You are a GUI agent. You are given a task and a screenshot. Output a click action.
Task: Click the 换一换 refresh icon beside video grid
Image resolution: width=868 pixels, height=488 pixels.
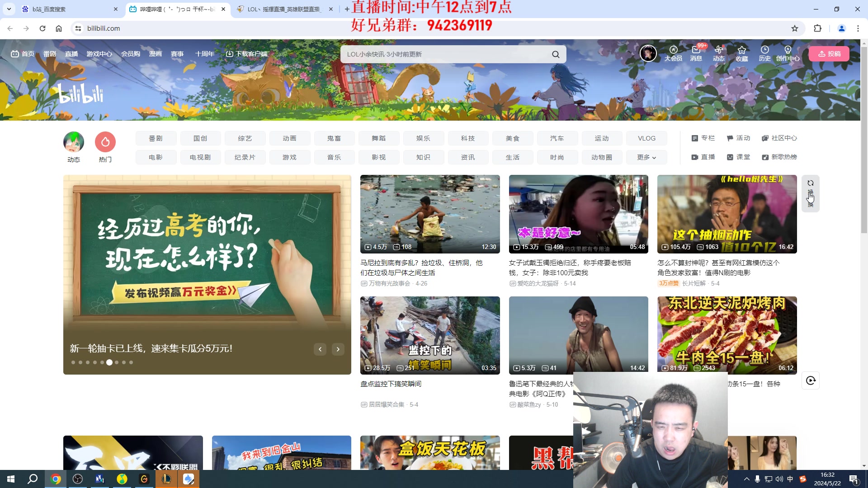coord(810,183)
